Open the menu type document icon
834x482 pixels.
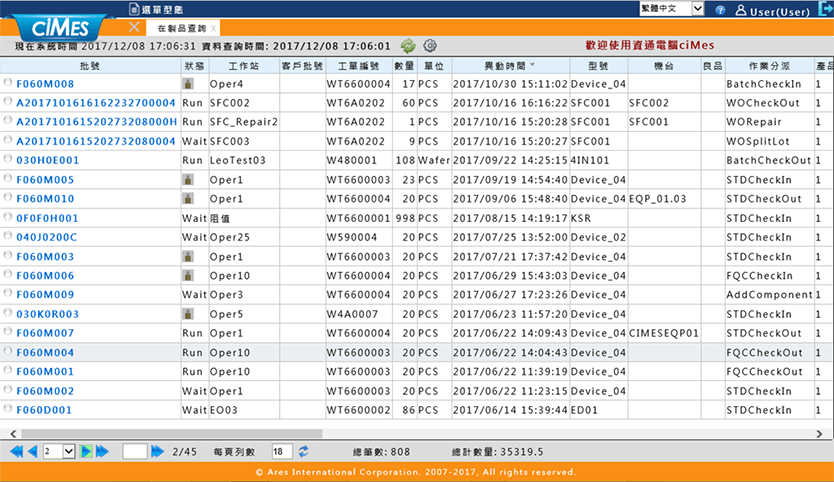coord(134,9)
